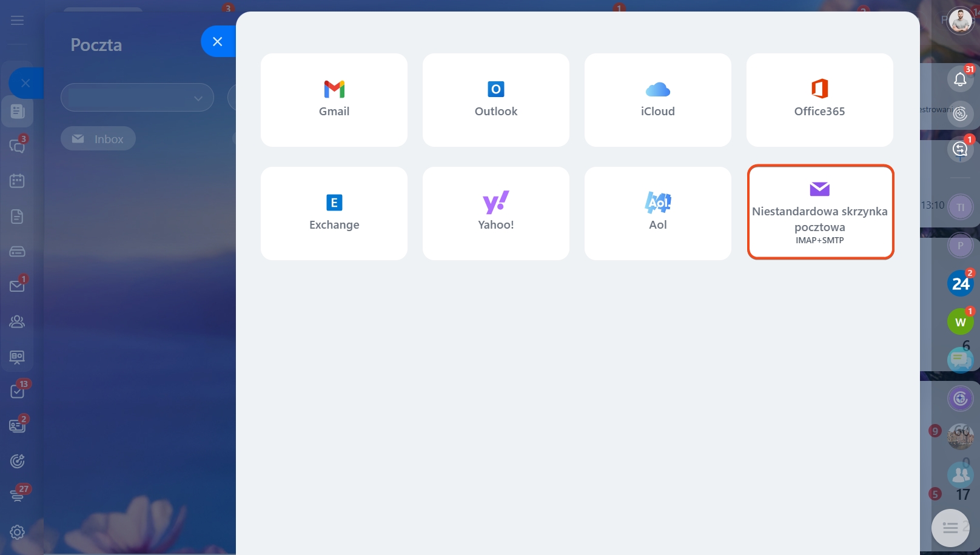Open chats icon with badge 3
The height and width of the screenshot is (555, 980).
coord(17,146)
